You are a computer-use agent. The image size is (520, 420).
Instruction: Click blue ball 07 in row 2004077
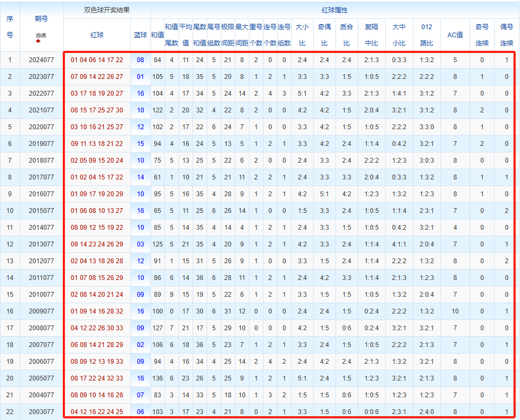141,395
